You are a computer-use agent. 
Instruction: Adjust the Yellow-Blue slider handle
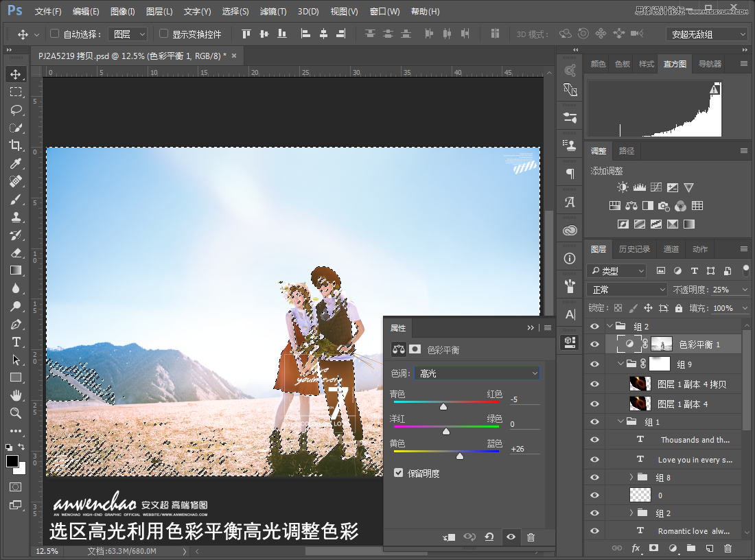460,456
